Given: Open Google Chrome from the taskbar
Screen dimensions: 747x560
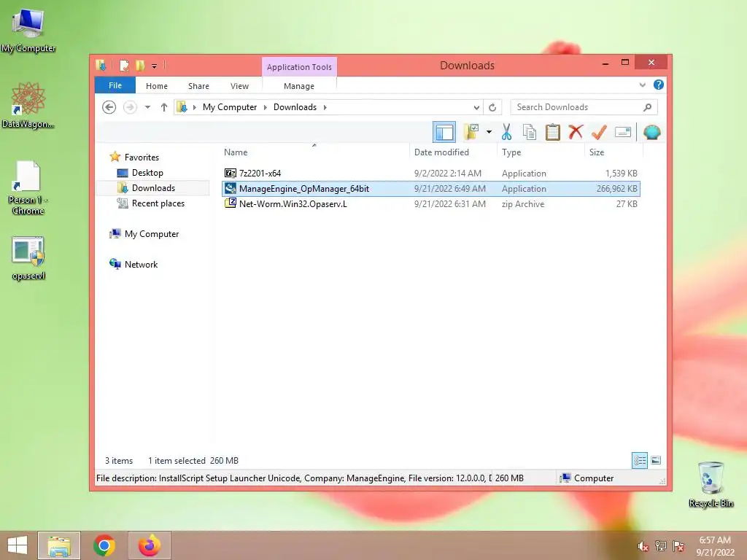Looking at the screenshot, I should pyautogui.click(x=104, y=545).
